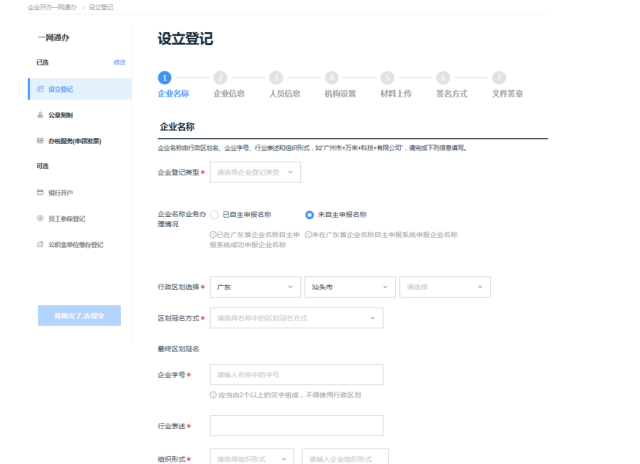640x464 pixels.
Task: Open the 企业登记类型 dropdown
Action: click(255, 172)
